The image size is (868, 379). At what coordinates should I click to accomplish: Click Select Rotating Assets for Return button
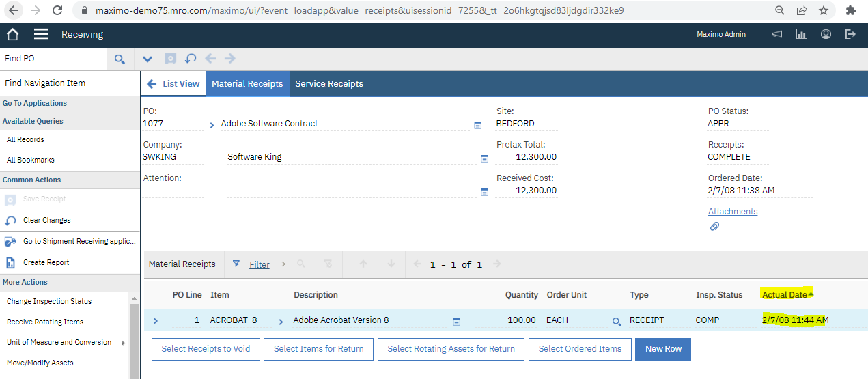pos(451,349)
